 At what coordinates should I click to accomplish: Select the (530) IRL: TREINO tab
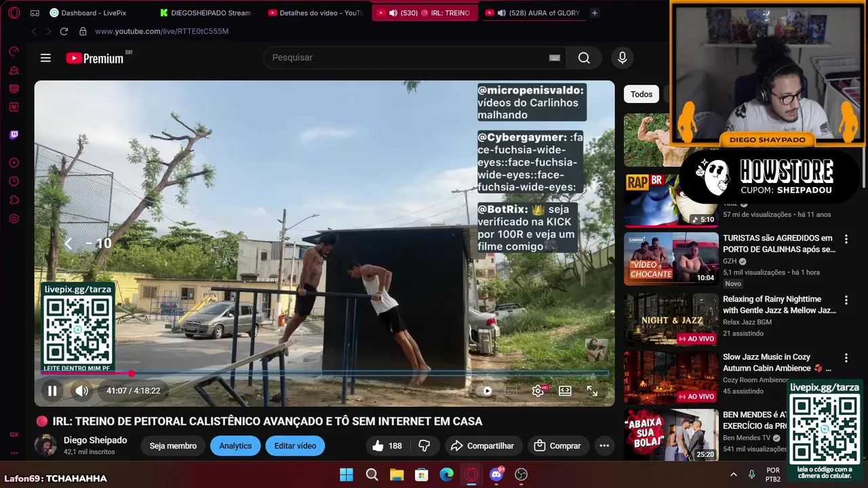[x=425, y=13]
